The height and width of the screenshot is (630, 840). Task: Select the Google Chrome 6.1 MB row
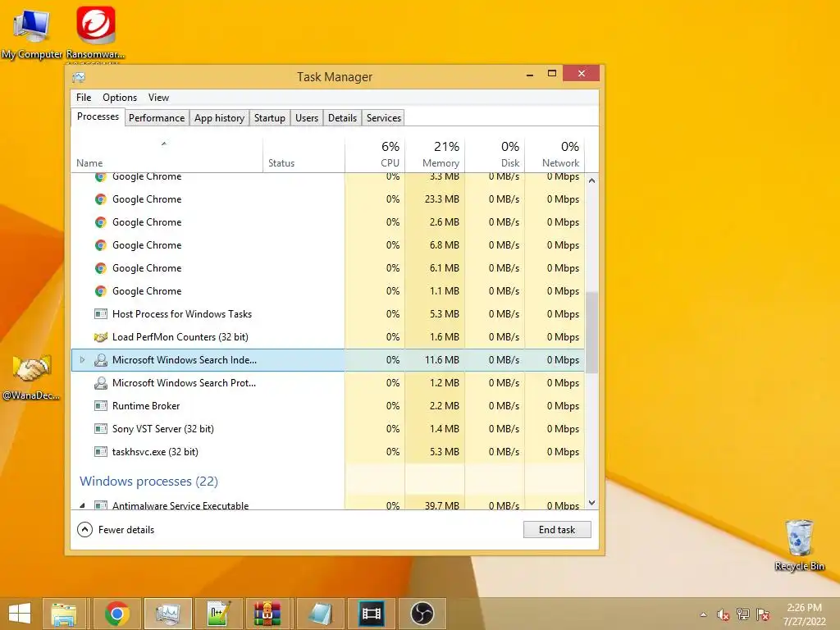[328, 268]
